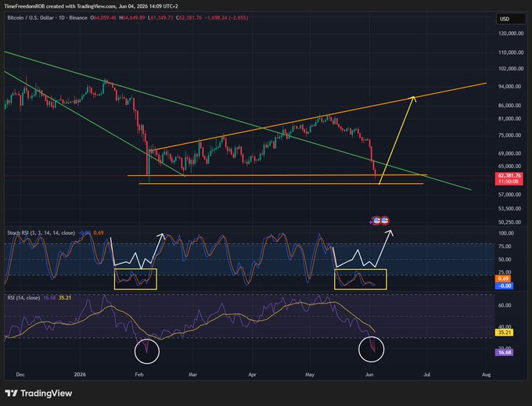
Task: Click the Mar label on time axis
Action: coord(192,375)
